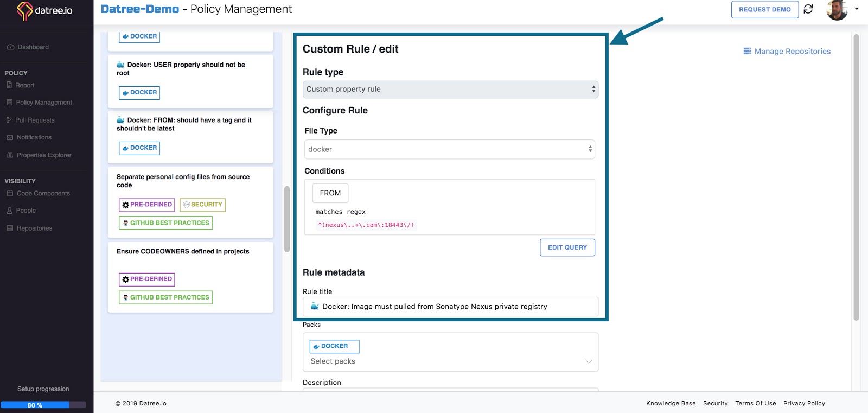Open the Rule type dropdown
Image resolution: width=868 pixels, height=413 pixels.
click(450, 90)
